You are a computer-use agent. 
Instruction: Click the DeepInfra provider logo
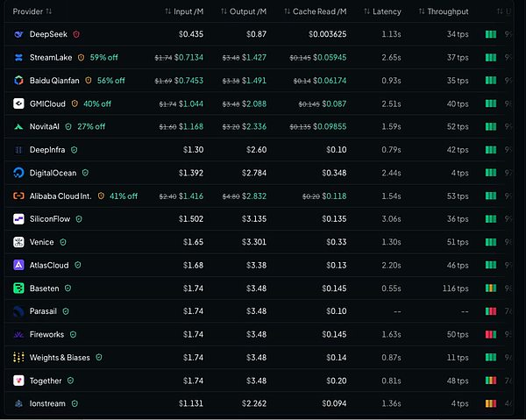pyautogui.click(x=18, y=150)
